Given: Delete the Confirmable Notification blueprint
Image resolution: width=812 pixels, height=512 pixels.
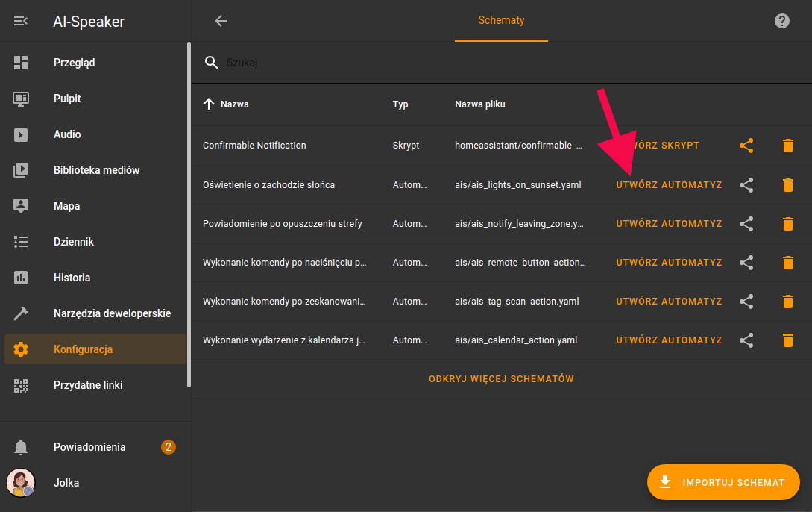Looking at the screenshot, I should point(787,146).
